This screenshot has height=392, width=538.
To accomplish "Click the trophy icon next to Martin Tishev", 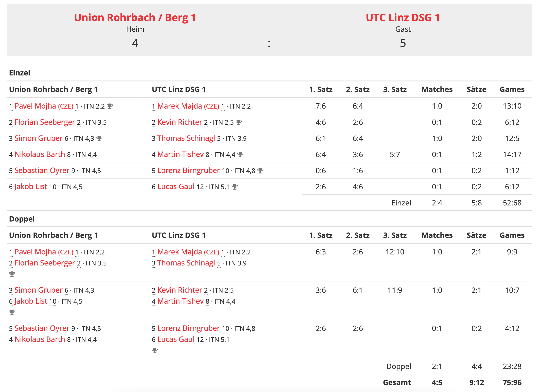I will click(x=240, y=155).
